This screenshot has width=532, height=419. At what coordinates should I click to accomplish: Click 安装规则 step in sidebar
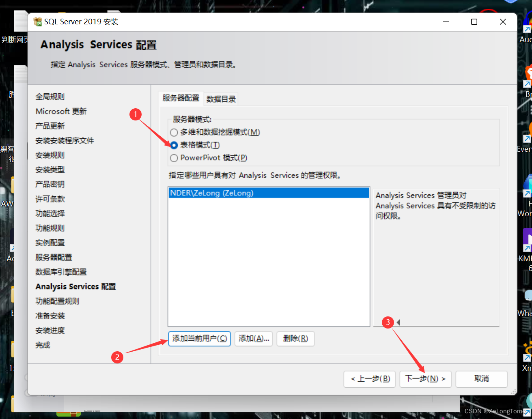tap(50, 155)
